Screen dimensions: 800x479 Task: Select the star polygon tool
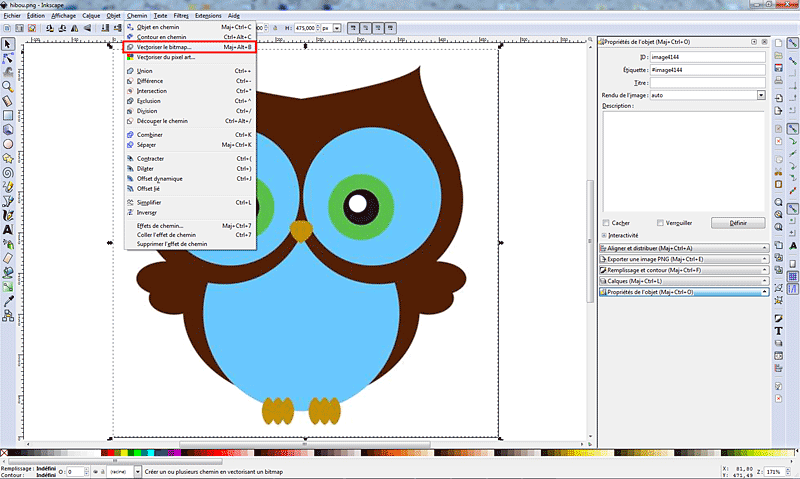pos(8,157)
